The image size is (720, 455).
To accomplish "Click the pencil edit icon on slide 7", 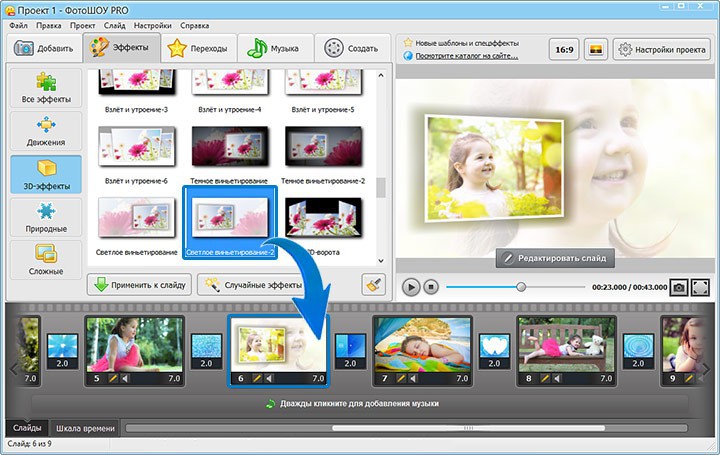I will click(x=401, y=379).
